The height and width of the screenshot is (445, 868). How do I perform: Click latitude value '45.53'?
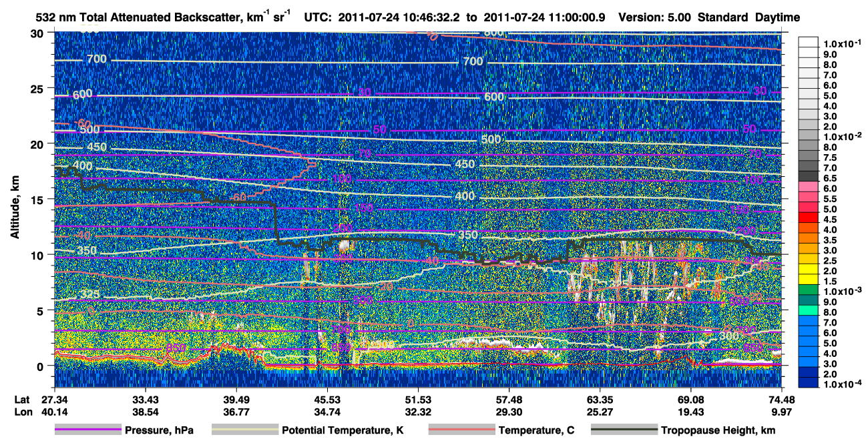[x=327, y=399]
